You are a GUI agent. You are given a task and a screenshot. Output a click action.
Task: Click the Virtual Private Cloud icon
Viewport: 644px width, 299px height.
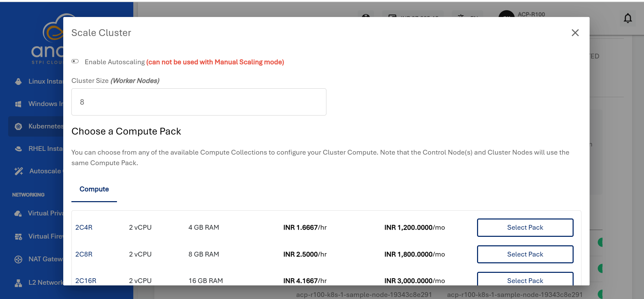click(x=18, y=213)
